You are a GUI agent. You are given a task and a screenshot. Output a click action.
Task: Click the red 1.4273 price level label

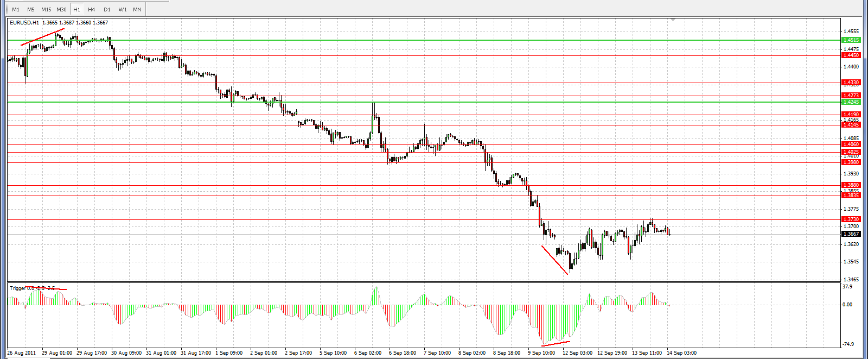click(851, 96)
